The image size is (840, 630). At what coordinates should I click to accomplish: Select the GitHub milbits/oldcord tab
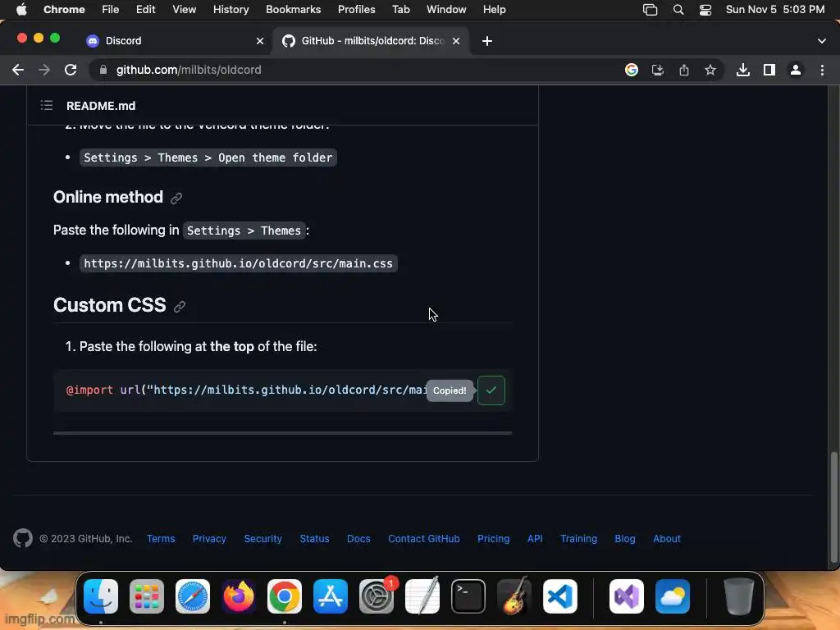pyautogui.click(x=372, y=41)
